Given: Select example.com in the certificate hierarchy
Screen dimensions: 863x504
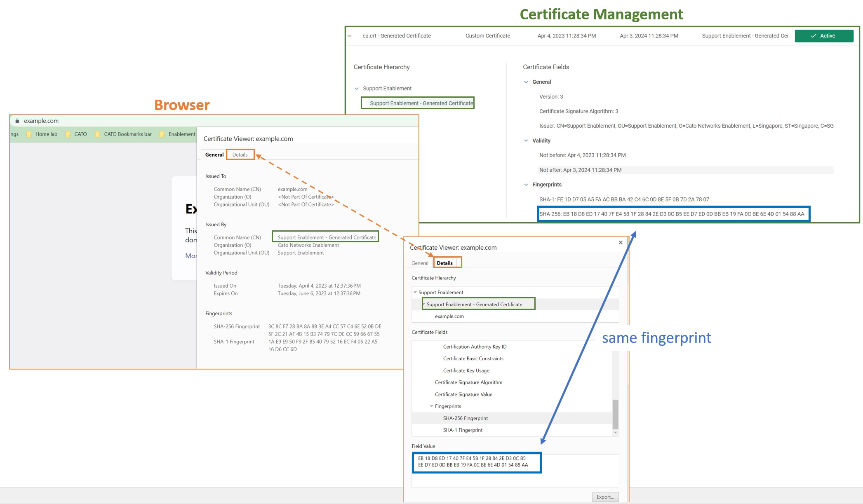Looking at the screenshot, I should click(449, 316).
